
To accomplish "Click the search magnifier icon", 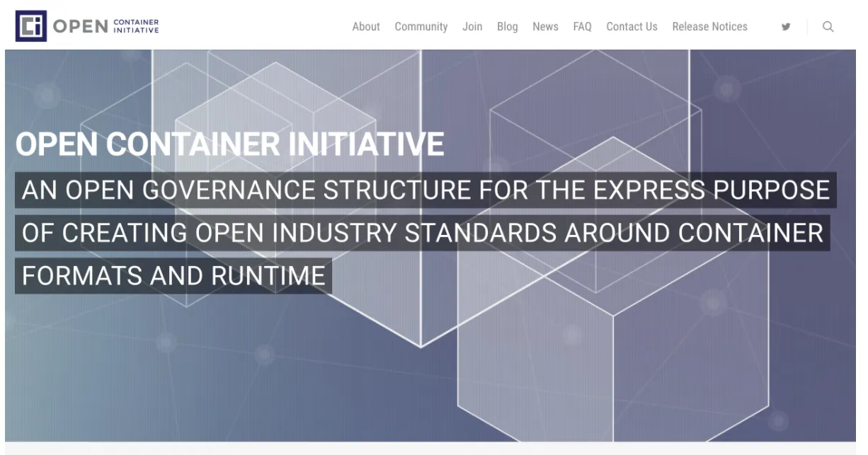I will pos(828,27).
